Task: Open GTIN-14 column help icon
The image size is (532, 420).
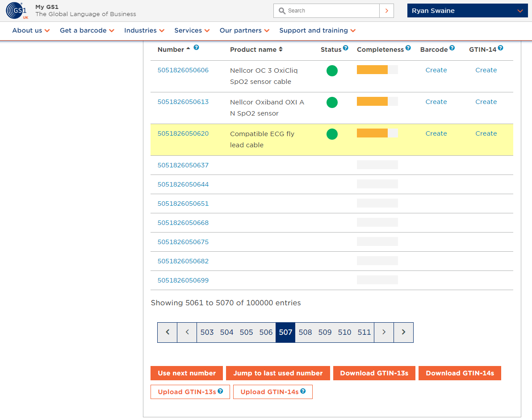Action: (x=500, y=48)
